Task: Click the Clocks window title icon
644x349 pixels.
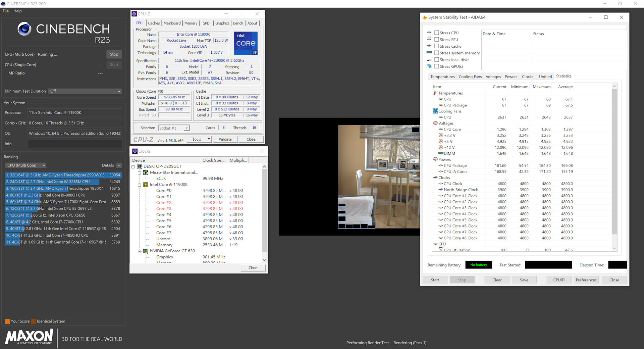Action: [135, 151]
